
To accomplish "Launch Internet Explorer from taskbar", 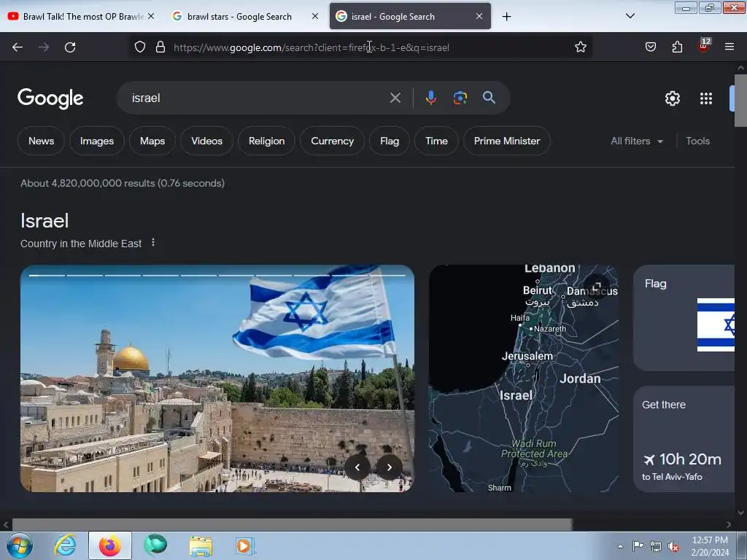I will [65, 545].
